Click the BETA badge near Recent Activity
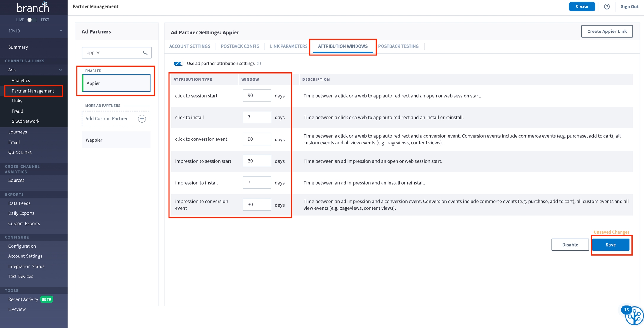The width and height of the screenshot is (644, 328). pyautogui.click(x=46, y=299)
